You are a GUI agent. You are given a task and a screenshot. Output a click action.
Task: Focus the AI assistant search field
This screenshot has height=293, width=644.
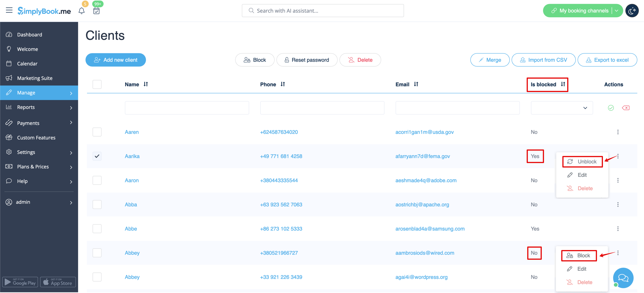pyautogui.click(x=323, y=11)
